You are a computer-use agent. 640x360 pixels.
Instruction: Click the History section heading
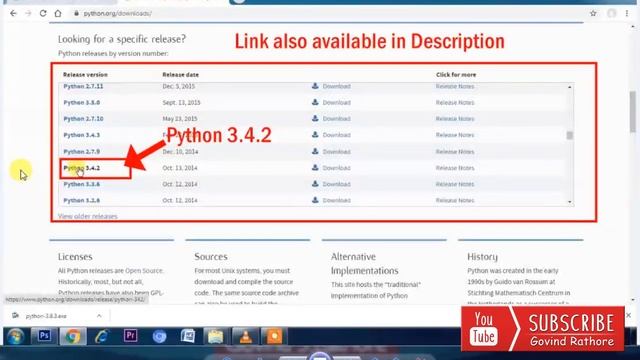click(482, 257)
